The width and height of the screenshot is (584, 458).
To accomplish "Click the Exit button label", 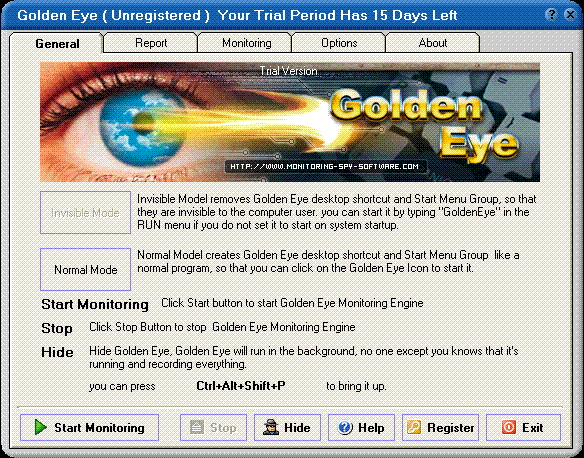I will coord(533,427).
